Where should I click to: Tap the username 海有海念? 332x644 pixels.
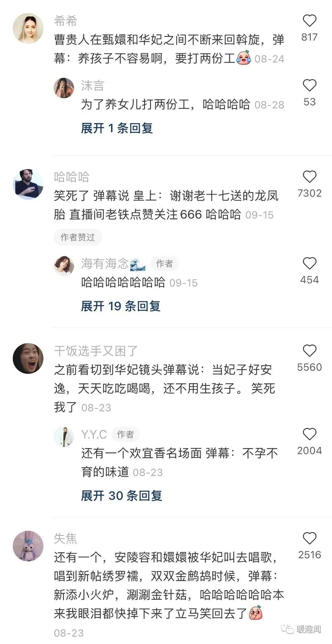click(x=105, y=264)
